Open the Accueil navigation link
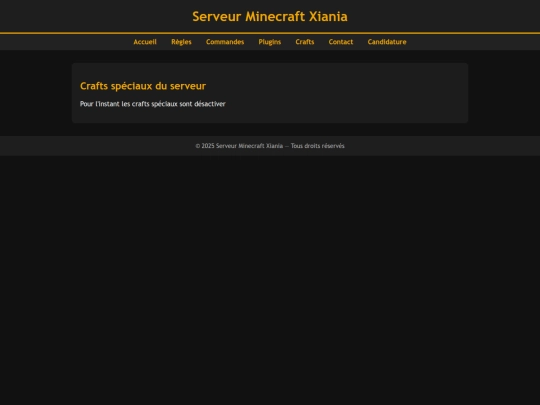Viewport: 540px width, 405px height. tap(145, 42)
